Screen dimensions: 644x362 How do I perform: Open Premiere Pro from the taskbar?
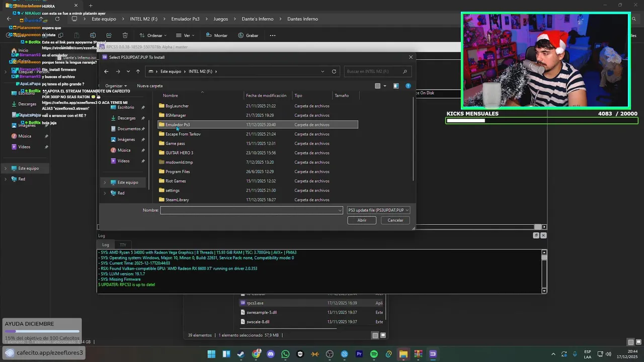tap(359, 354)
